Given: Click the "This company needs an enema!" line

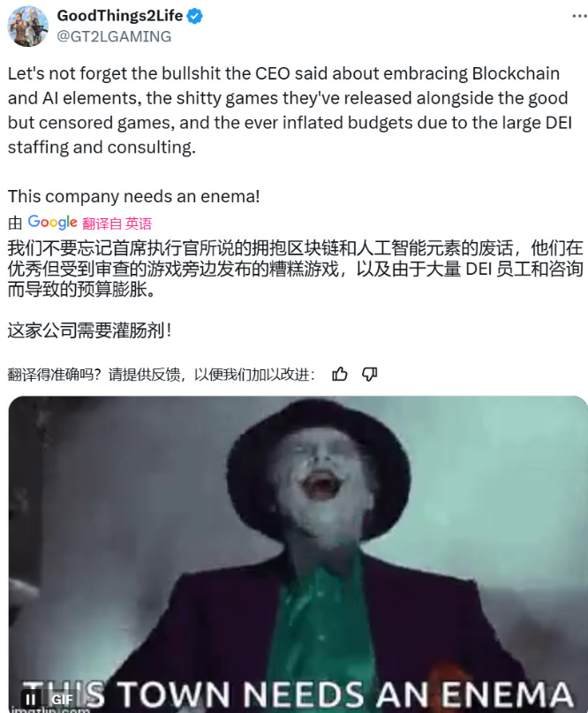Looking at the screenshot, I should pos(134,196).
